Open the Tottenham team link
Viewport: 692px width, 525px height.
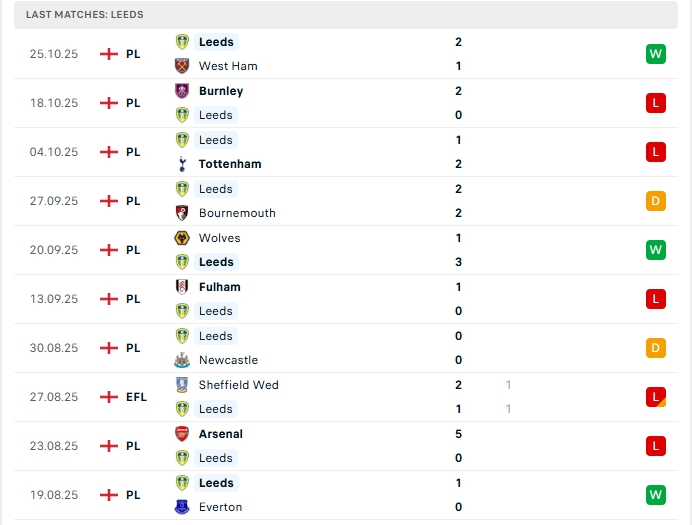coord(230,164)
